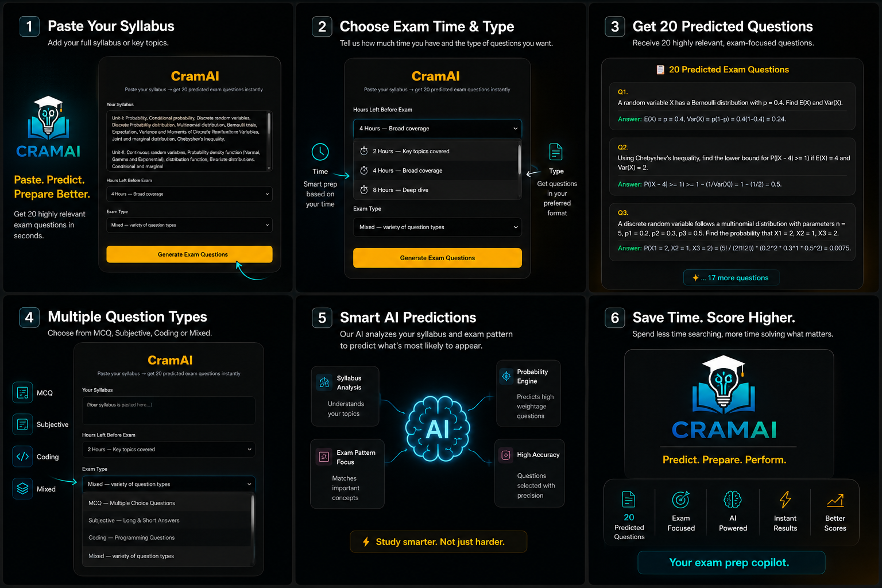The image size is (882, 588).
Task: Click the large CramAI logo in step 6
Action: pos(724,397)
